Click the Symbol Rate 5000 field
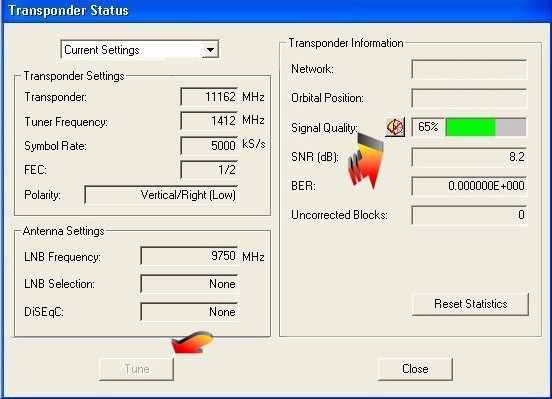The width and height of the screenshot is (552, 399). pos(209,145)
